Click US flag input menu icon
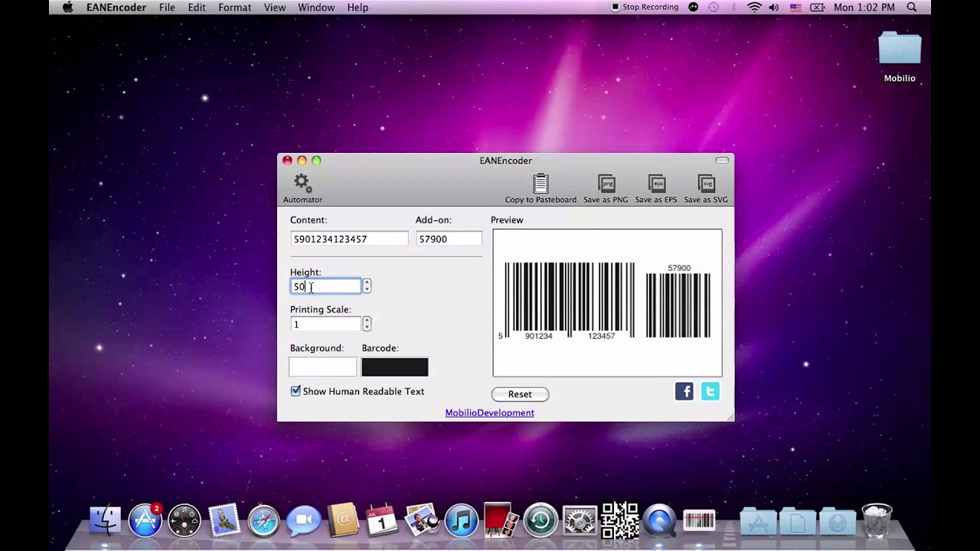 (795, 7)
